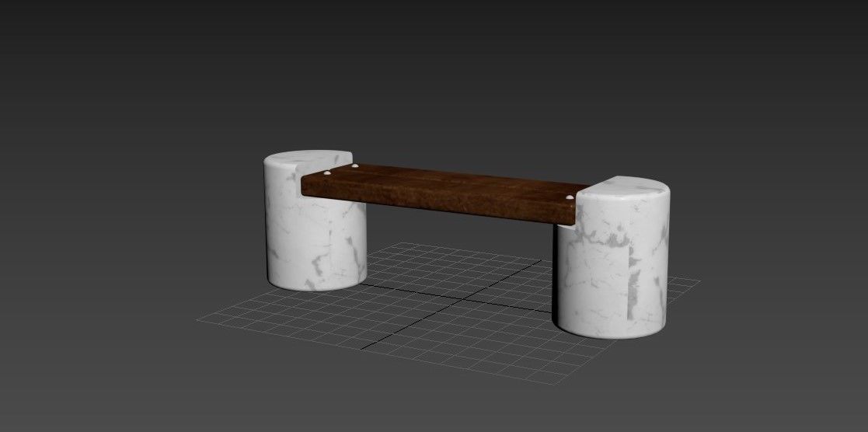The height and width of the screenshot is (432, 868).
Task: Pick the white bolt on plank's right end
Action: tap(570, 197)
